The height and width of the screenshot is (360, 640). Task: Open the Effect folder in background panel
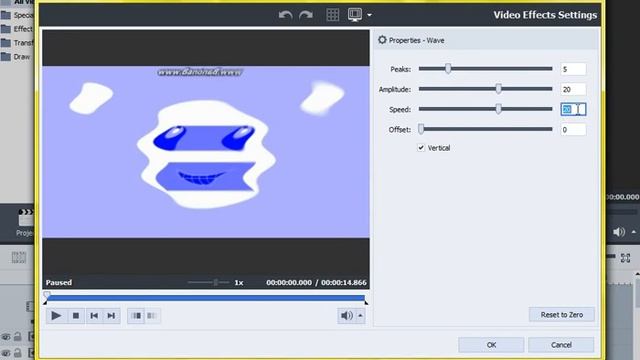17,29
